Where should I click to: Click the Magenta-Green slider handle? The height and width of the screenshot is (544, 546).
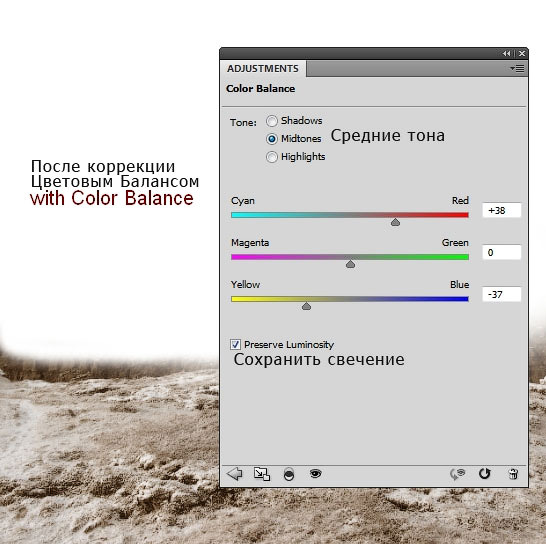tap(350, 264)
